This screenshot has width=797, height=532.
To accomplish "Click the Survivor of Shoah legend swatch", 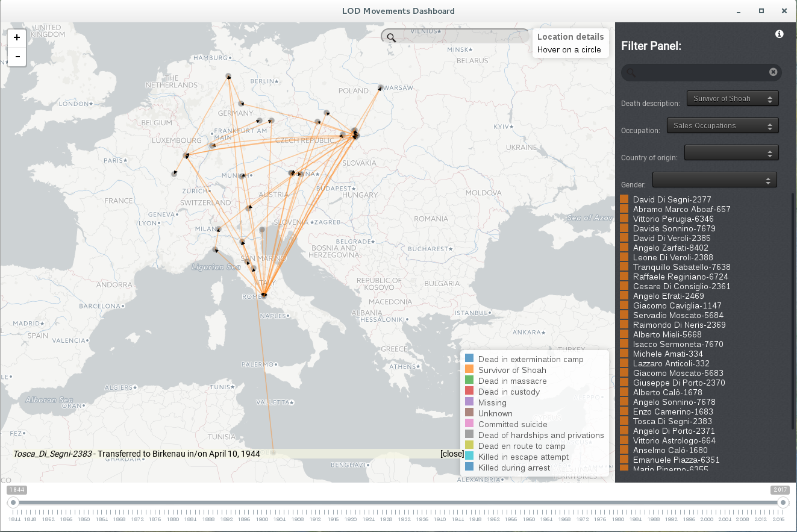I will [x=469, y=370].
